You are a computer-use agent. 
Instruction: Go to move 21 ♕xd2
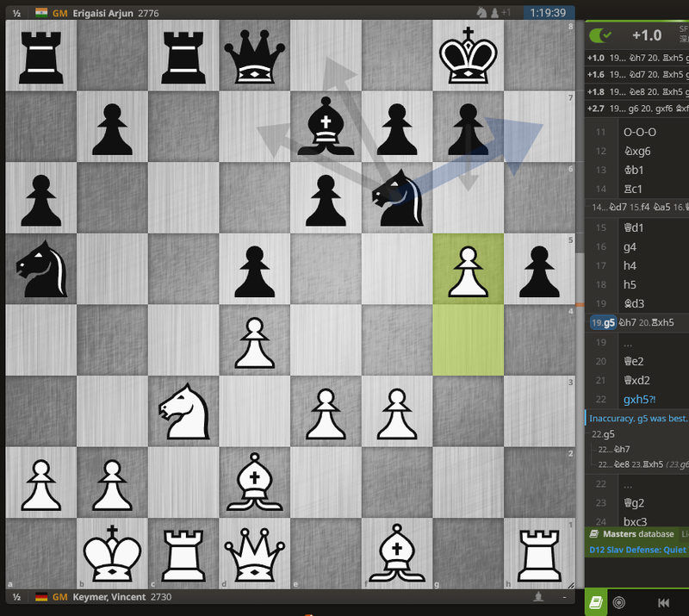tap(636, 380)
